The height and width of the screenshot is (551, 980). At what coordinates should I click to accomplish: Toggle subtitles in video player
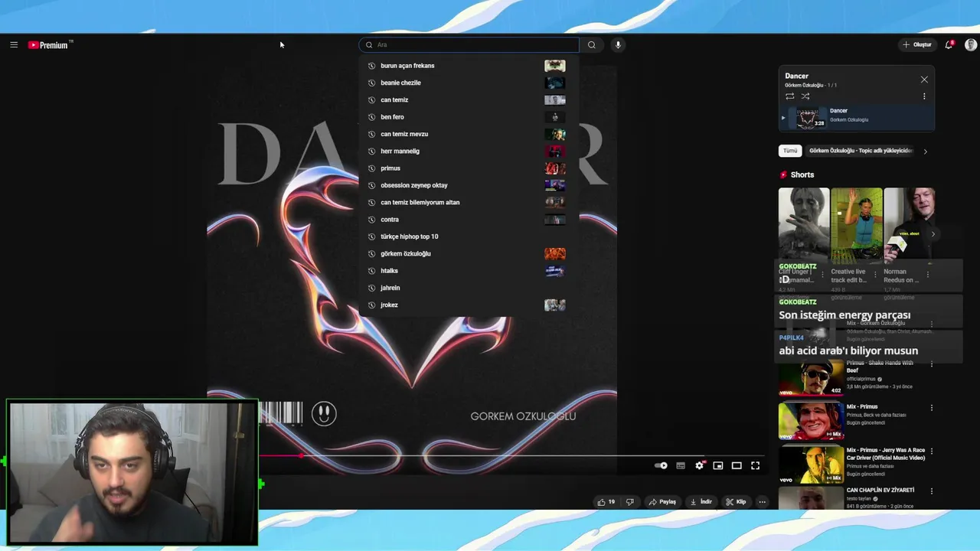681,465
